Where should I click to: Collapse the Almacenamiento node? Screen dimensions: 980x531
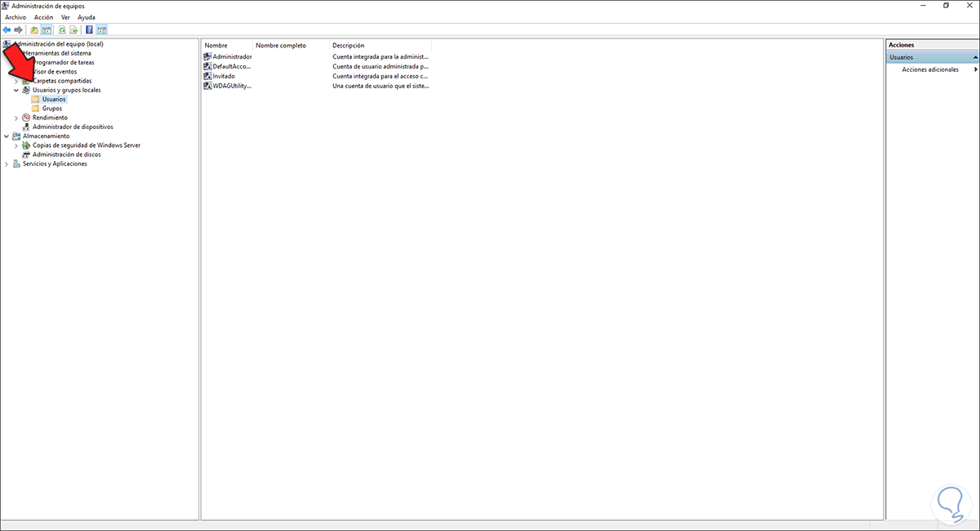point(7,136)
